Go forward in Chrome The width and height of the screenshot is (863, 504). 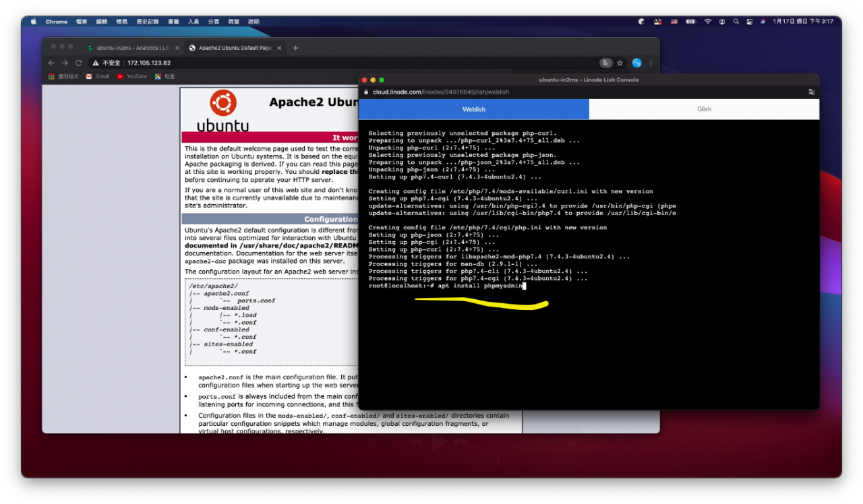tap(65, 63)
